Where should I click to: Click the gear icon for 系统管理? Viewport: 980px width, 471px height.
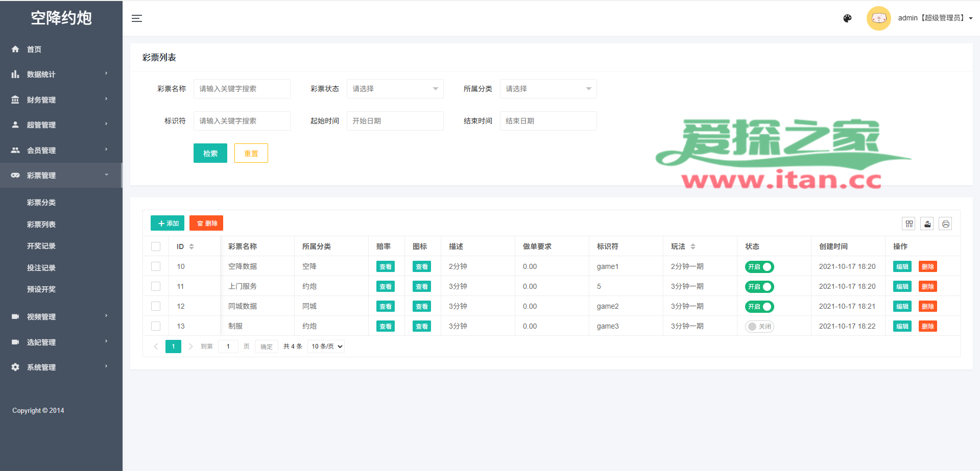point(15,367)
